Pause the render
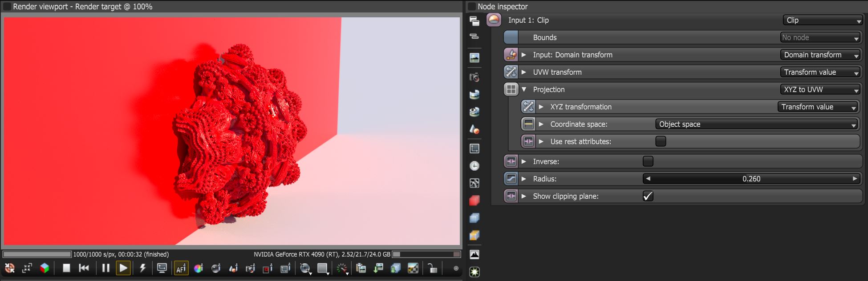 point(105,268)
